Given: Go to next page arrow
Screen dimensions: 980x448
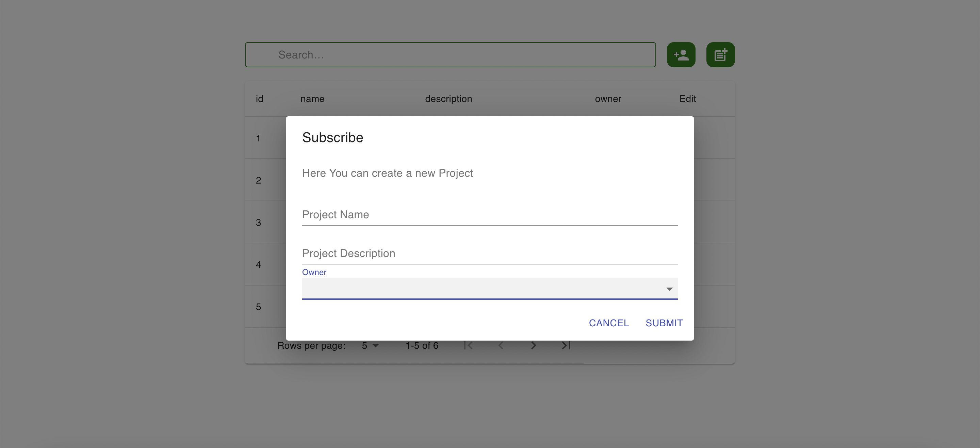Looking at the screenshot, I should 533,345.
